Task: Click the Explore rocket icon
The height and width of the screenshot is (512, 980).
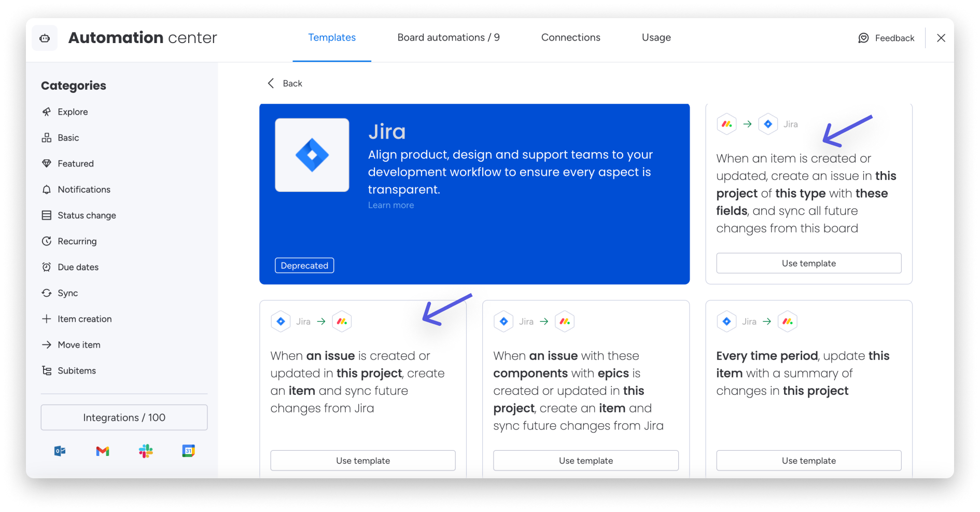Action: tap(47, 112)
